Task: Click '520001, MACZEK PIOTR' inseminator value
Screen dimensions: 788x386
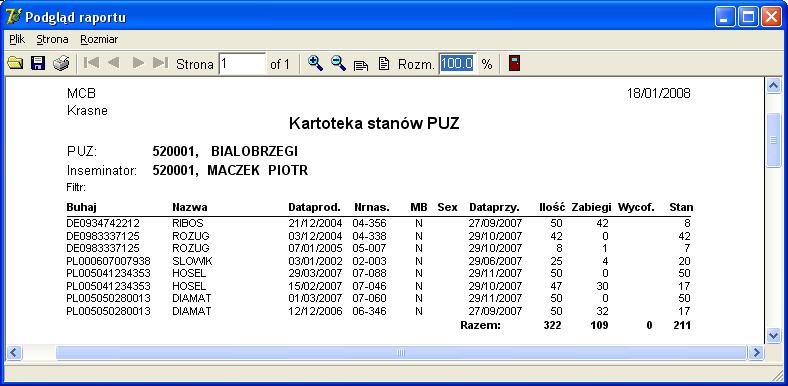Action: 230,171
